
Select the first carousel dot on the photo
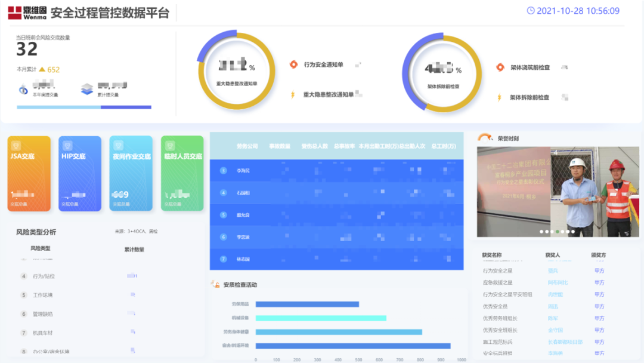point(541,232)
